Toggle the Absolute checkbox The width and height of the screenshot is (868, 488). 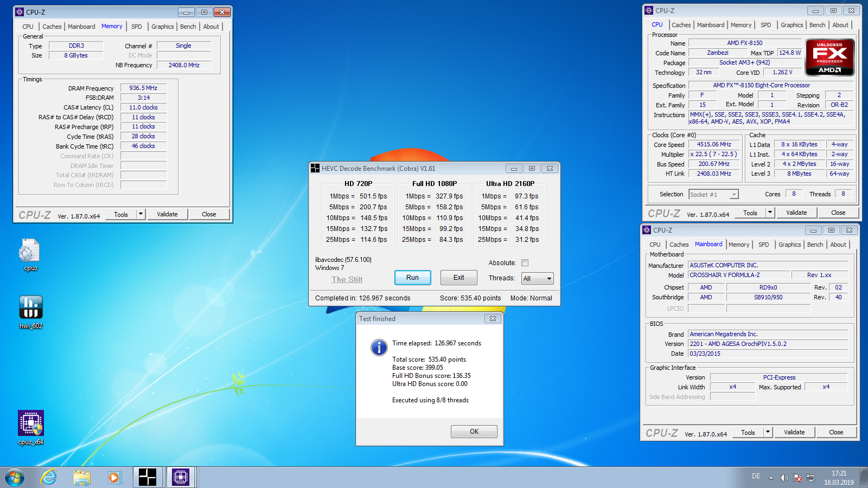point(525,263)
